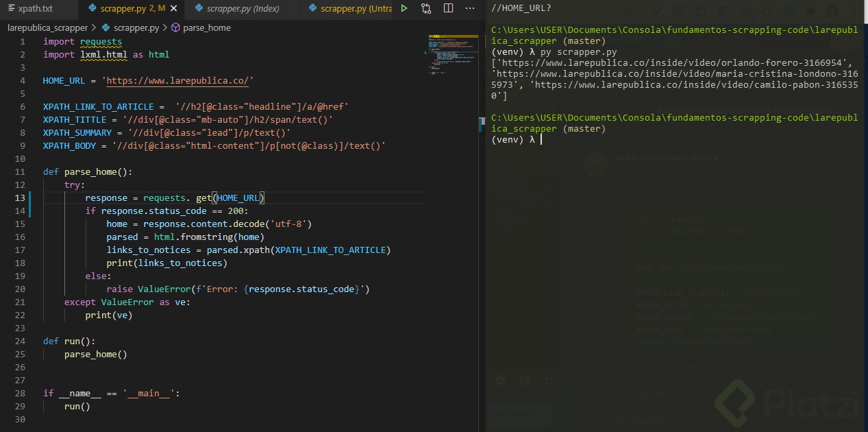Click the text file icon on xpath.txt tab

pos(12,9)
